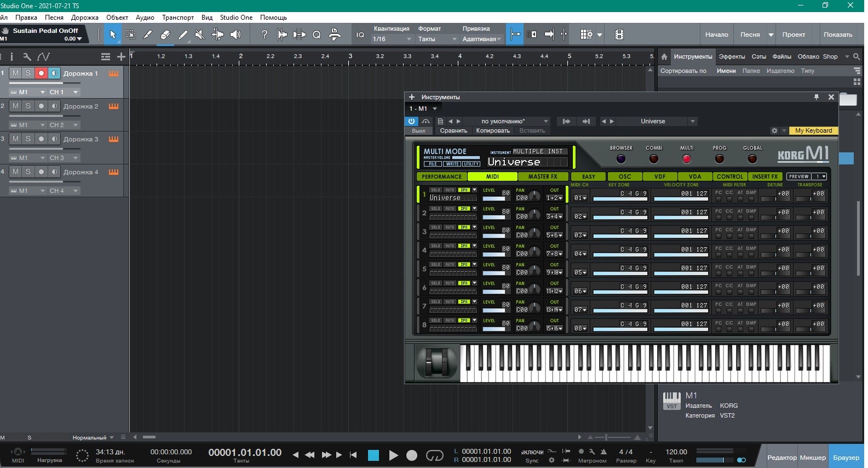Disarm record on Дорожка 1
Viewport: 868px width, 468px height.
[41, 73]
